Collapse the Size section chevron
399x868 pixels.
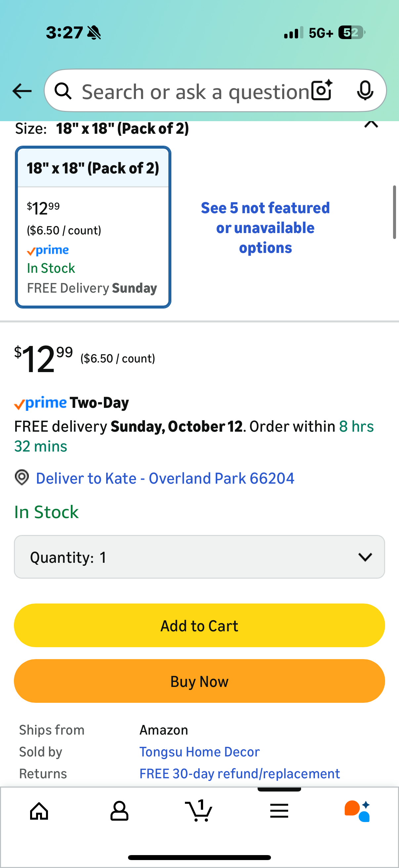[x=371, y=125]
